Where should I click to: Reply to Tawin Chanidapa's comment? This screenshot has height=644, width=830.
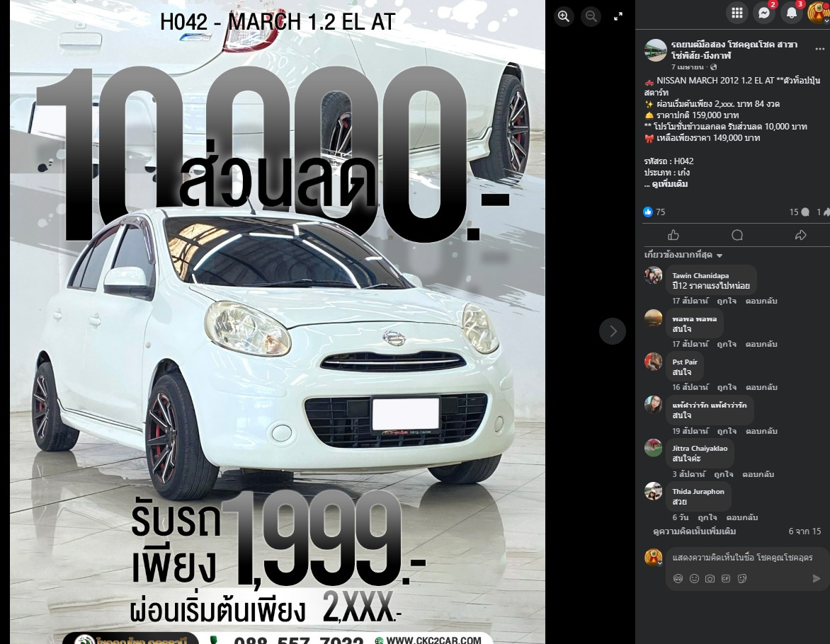(761, 301)
